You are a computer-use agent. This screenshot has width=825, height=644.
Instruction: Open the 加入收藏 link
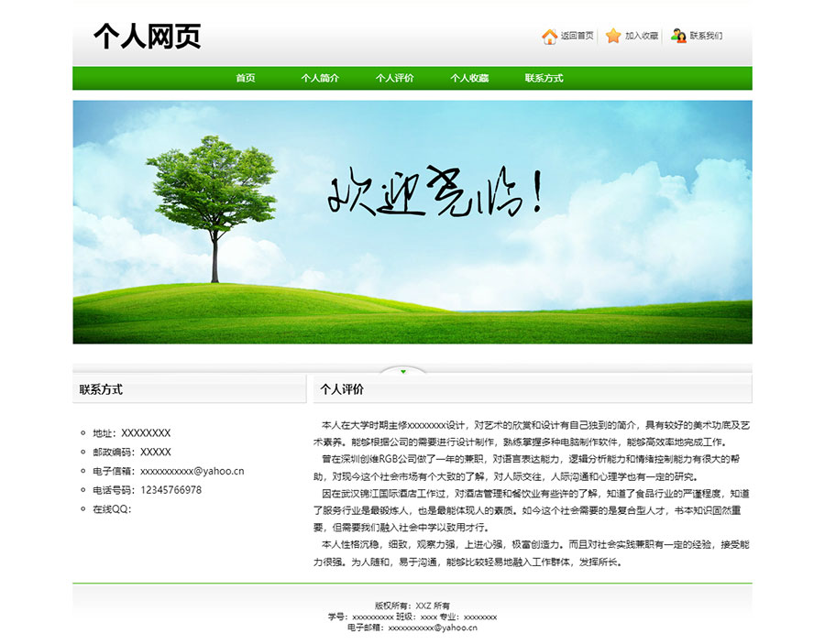642,36
